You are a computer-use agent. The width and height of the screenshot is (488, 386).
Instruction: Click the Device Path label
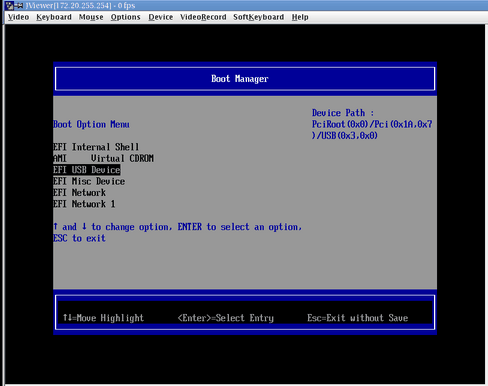pyautogui.click(x=343, y=113)
